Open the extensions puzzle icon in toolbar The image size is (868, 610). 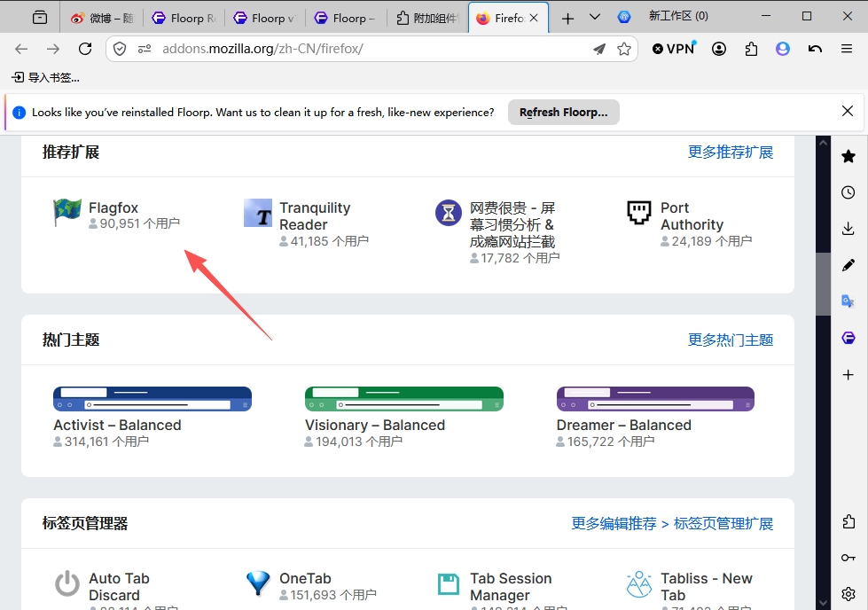point(751,49)
